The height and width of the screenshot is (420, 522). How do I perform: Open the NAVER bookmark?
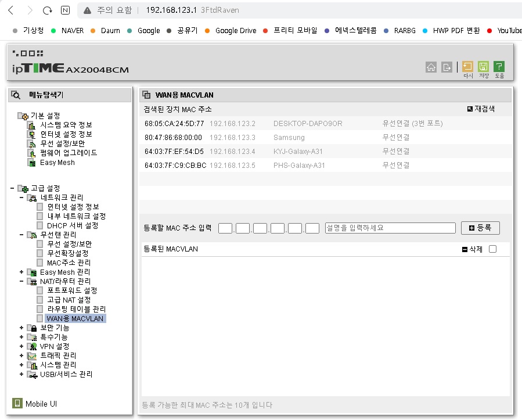72,31
